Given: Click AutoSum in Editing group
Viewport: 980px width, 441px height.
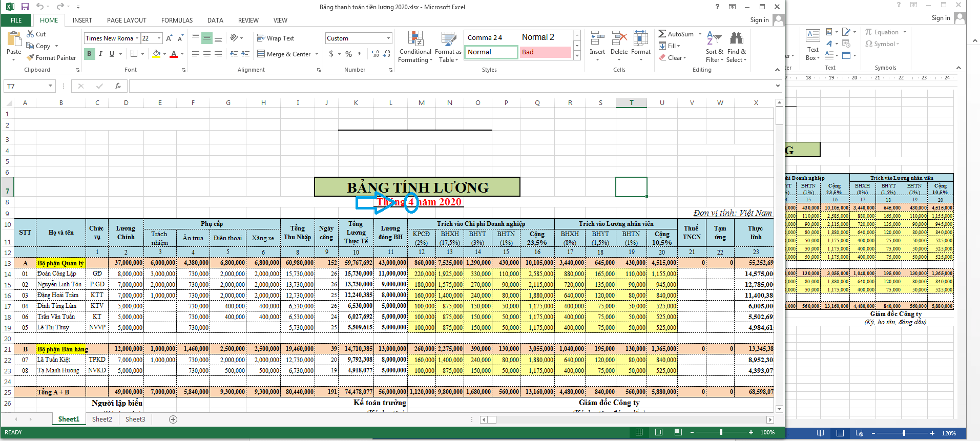Looking at the screenshot, I should coord(676,34).
